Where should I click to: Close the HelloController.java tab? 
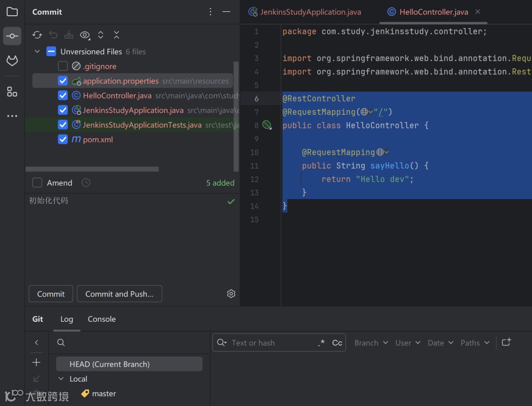point(478,11)
